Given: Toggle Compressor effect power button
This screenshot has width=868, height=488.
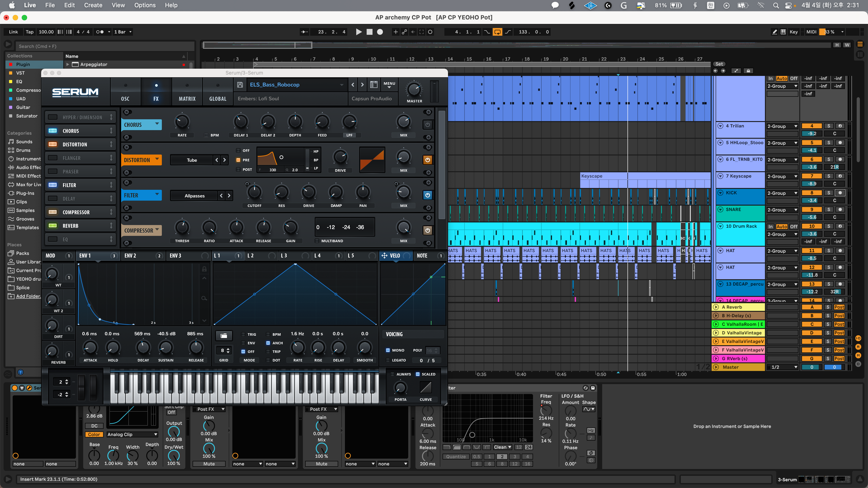Looking at the screenshot, I should click(x=428, y=231).
